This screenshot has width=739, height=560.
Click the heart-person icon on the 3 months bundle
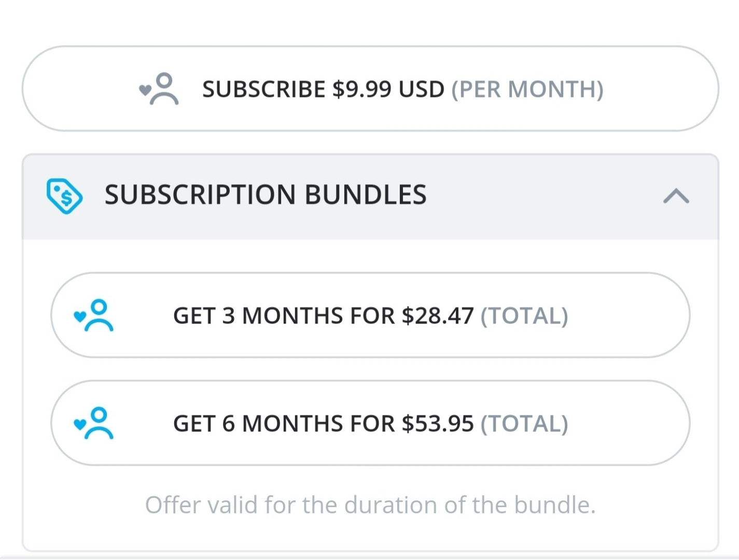[94, 315]
